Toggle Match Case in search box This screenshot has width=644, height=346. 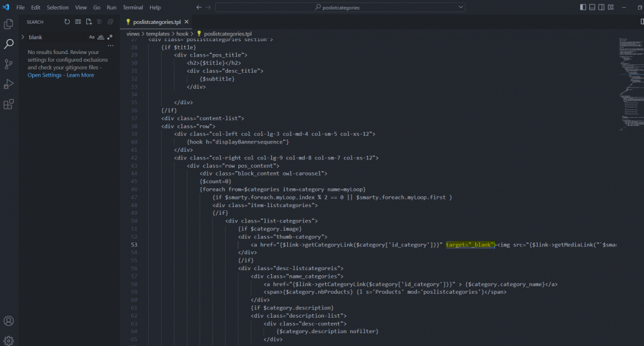pos(91,37)
